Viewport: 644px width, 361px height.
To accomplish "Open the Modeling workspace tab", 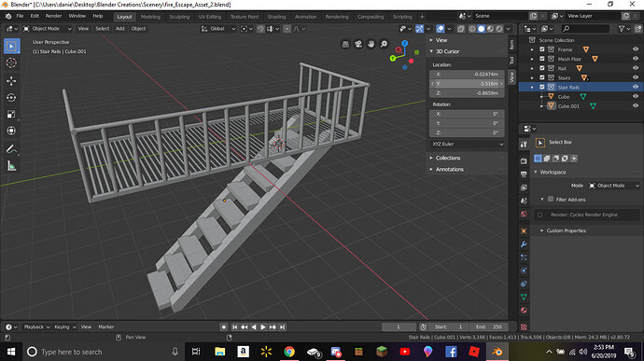I will tap(150, 17).
